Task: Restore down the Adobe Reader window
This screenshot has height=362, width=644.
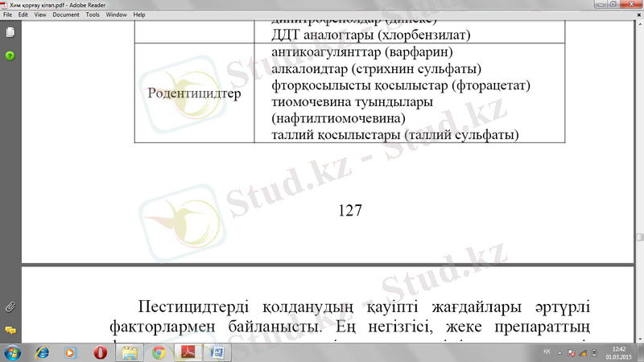Action: [613, 5]
